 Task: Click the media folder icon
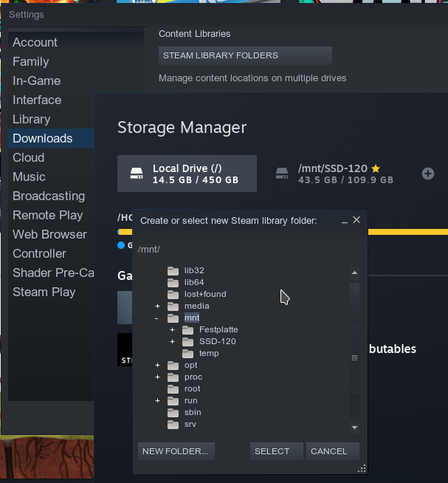tap(173, 306)
